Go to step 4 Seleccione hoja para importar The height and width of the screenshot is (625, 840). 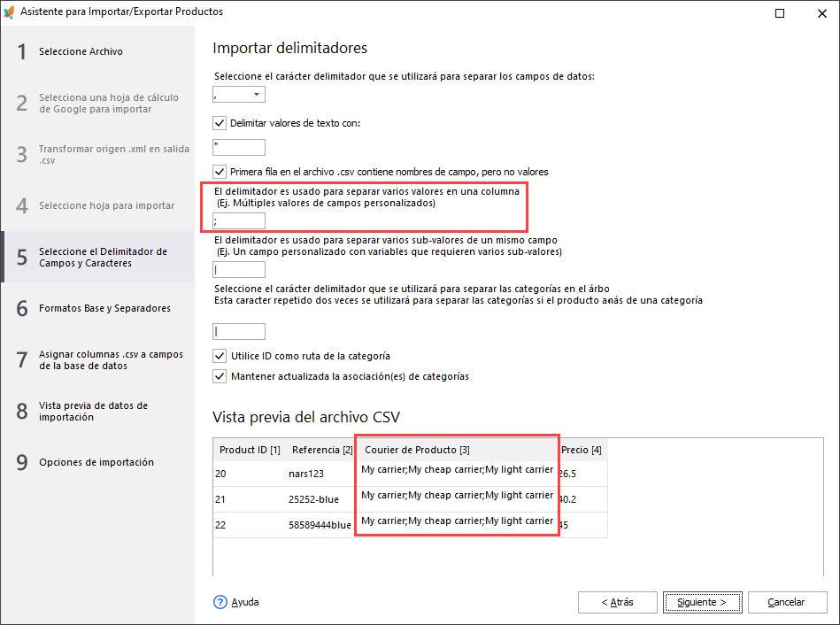point(98,205)
